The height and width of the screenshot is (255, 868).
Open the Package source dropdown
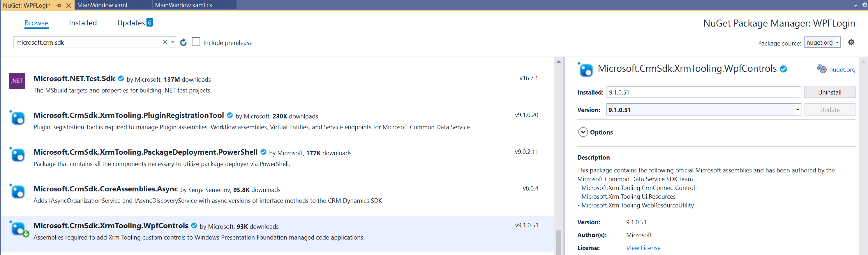(x=822, y=43)
